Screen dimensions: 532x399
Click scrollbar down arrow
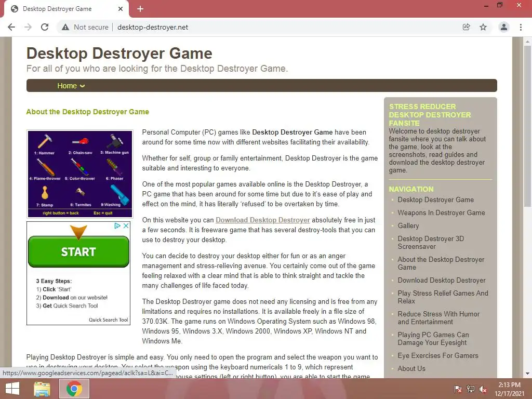(x=527, y=374)
